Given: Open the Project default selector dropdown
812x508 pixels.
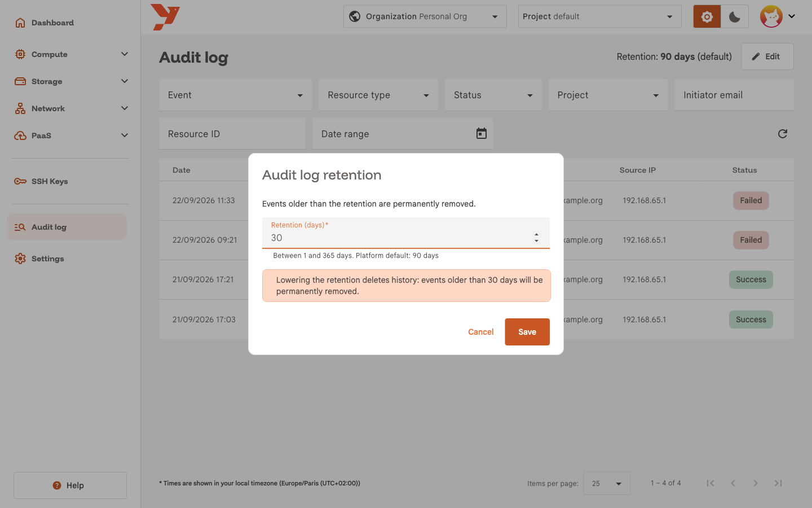Looking at the screenshot, I should coord(600,16).
